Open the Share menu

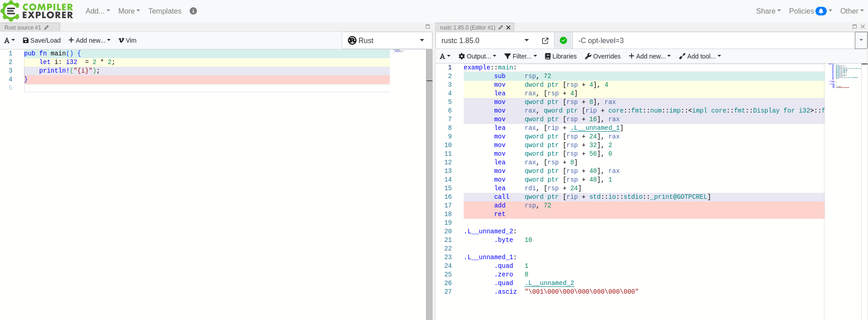pyautogui.click(x=768, y=11)
